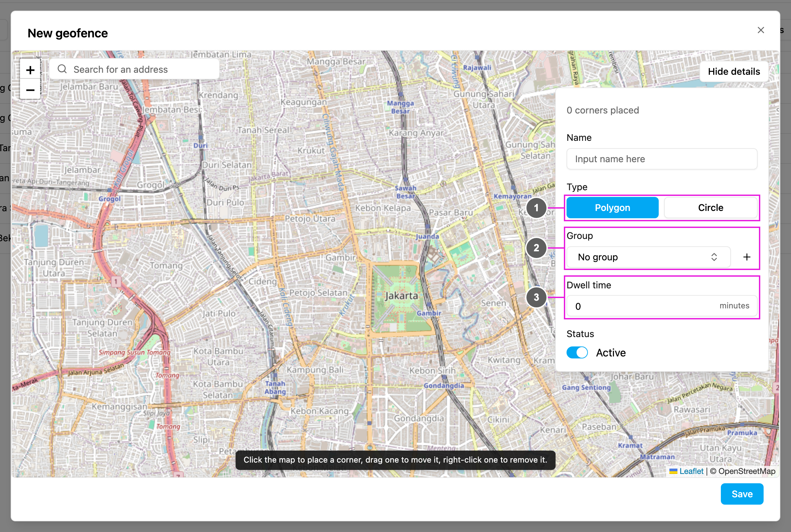Image resolution: width=791 pixels, height=532 pixels.
Task: Open the OpenStreetMap attribution link
Action: click(x=747, y=471)
